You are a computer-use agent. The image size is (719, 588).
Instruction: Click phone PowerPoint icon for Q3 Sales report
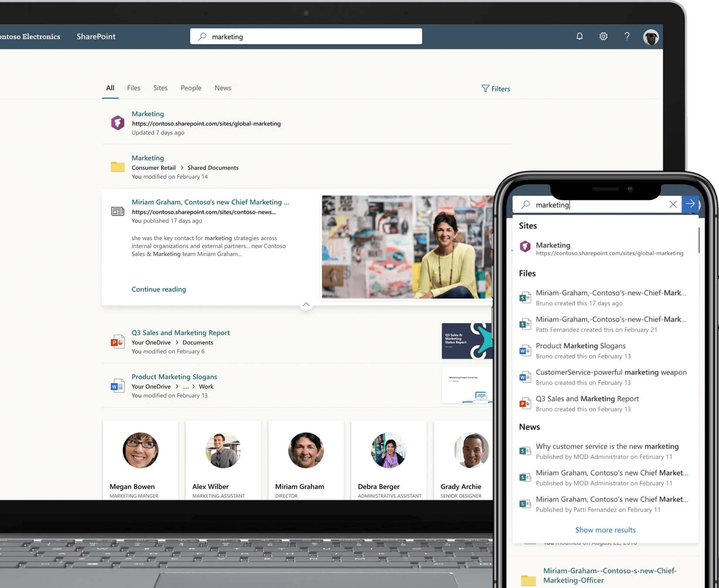(x=525, y=404)
